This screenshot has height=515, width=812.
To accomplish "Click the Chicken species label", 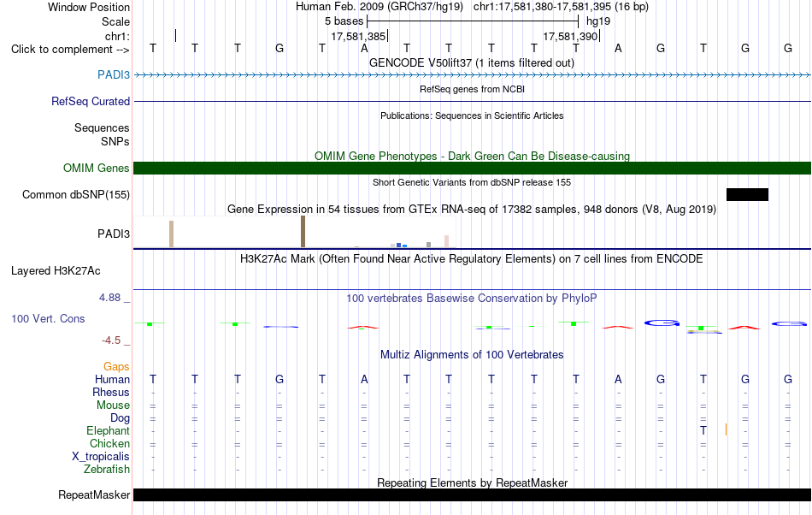I will click(x=109, y=443).
